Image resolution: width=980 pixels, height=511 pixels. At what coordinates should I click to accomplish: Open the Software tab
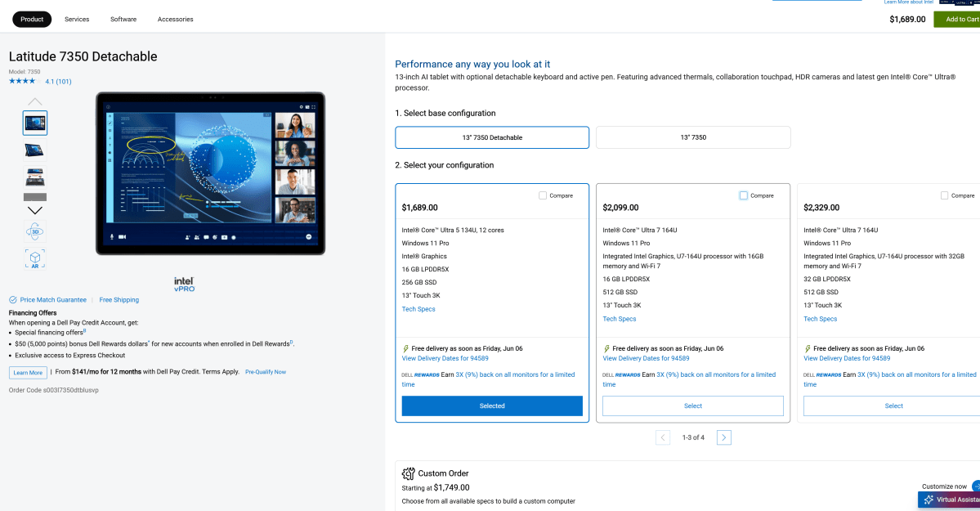[x=123, y=19]
